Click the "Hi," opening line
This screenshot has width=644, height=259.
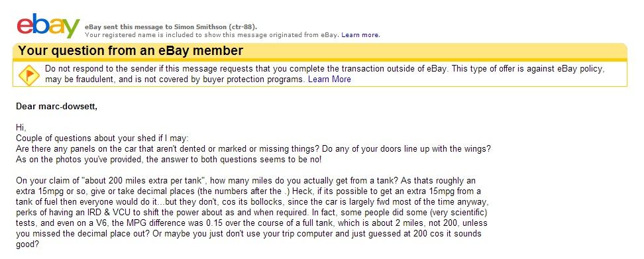click(21, 127)
